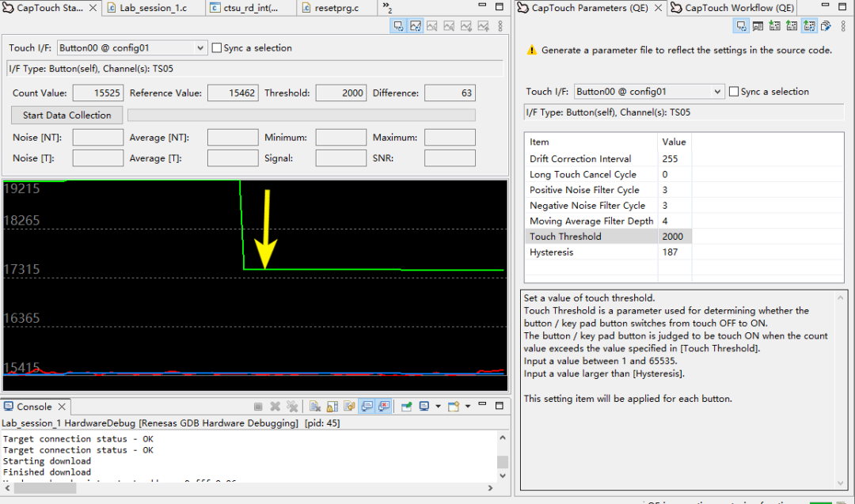Switch to the resetprg.c tab
The image size is (855, 504).
pos(336,8)
